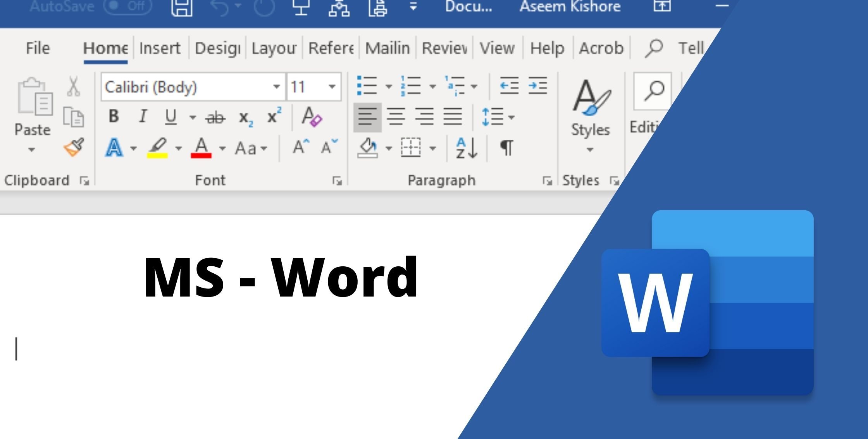Click the Text Effects blue A icon
This screenshot has width=868, height=439.
click(114, 147)
